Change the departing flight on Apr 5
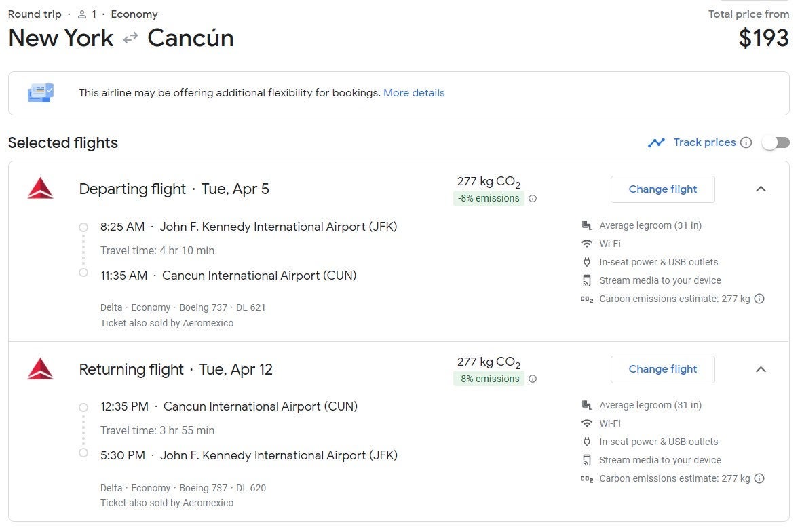 pyautogui.click(x=662, y=189)
